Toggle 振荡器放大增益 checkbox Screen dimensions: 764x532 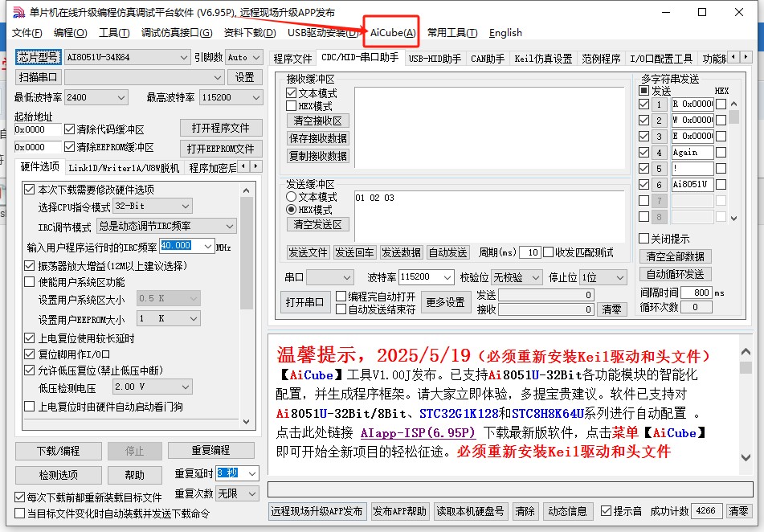[x=30, y=266]
